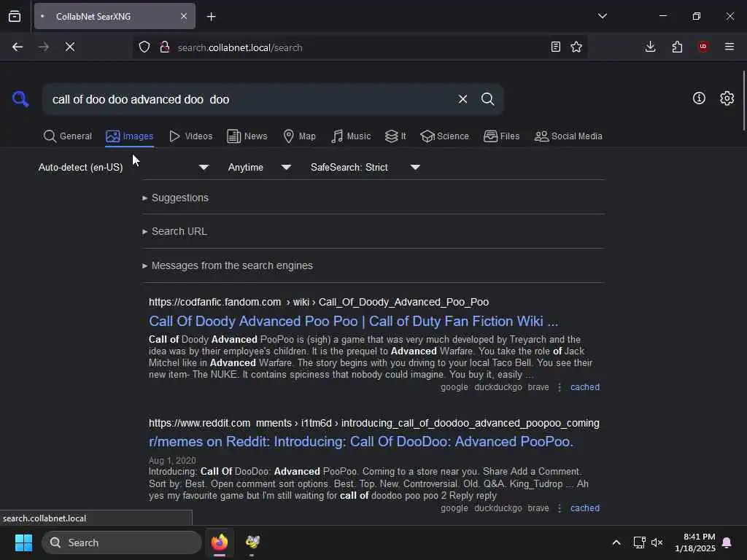This screenshot has height=560, width=747.
Task: Open cached link for fandom result
Action: click(585, 387)
